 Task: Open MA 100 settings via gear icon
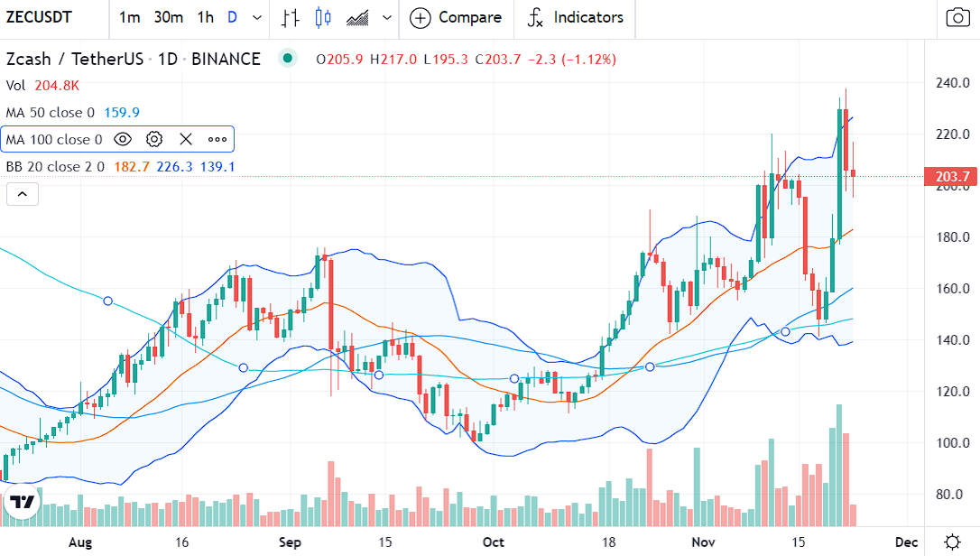coord(153,139)
